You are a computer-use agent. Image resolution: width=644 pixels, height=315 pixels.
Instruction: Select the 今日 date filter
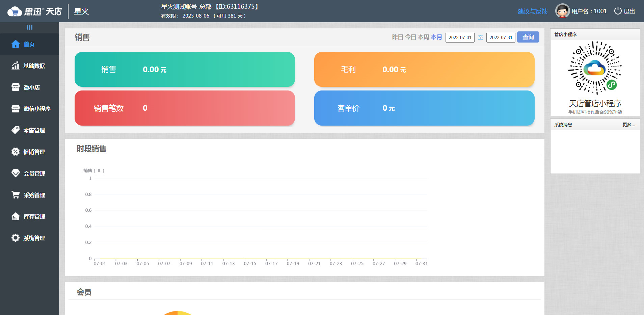[x=410, y=37]
